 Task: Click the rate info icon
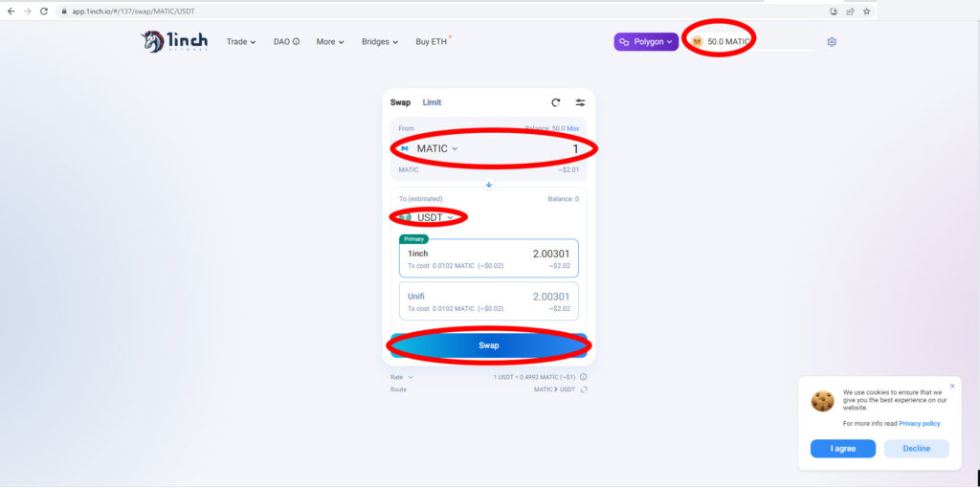(583, 377)
